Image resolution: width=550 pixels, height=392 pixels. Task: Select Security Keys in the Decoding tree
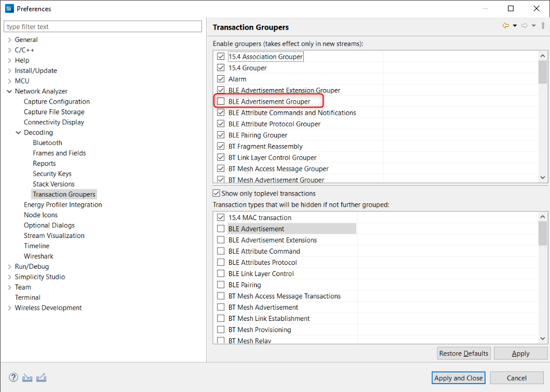(52, 174)
